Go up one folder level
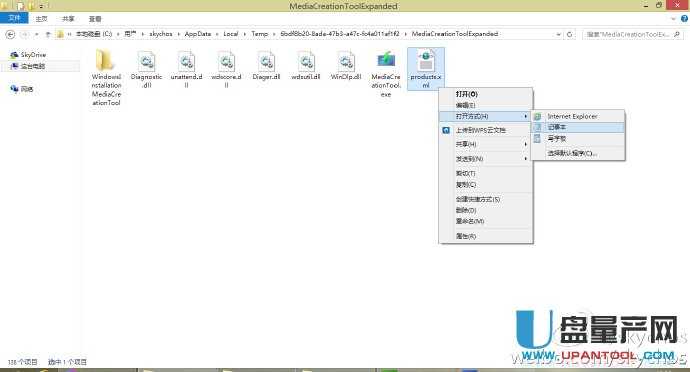This screenshot has width=690, height=372. (48, 34)
